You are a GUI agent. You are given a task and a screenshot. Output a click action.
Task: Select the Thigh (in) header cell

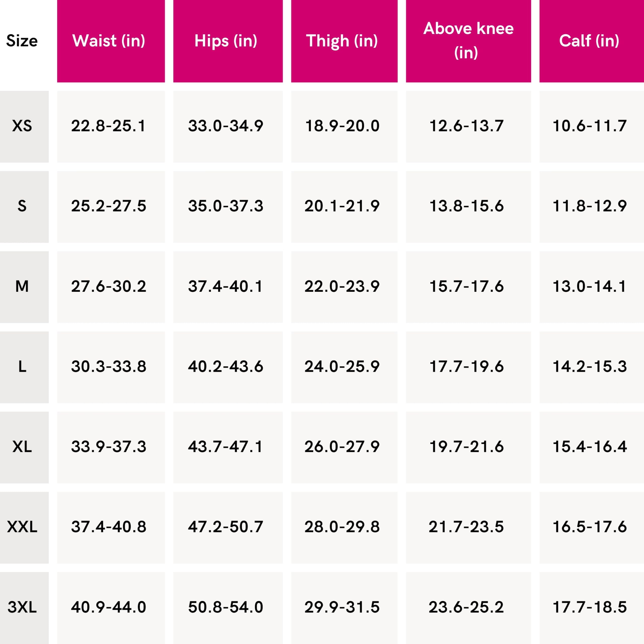pos(344,41)
